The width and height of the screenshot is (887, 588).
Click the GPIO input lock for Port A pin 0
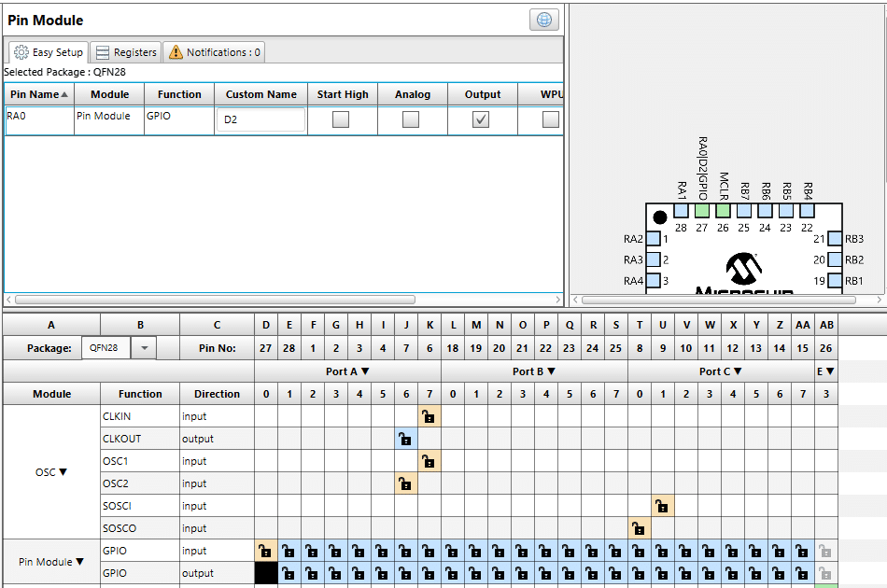click(265, 551)
